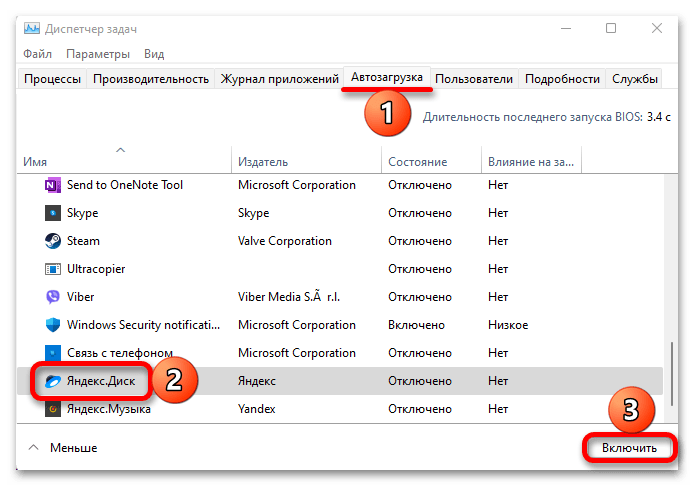Select the Яндекс.Музыка row name
This screenshot has width=694, height=486.
click(108, 409)
